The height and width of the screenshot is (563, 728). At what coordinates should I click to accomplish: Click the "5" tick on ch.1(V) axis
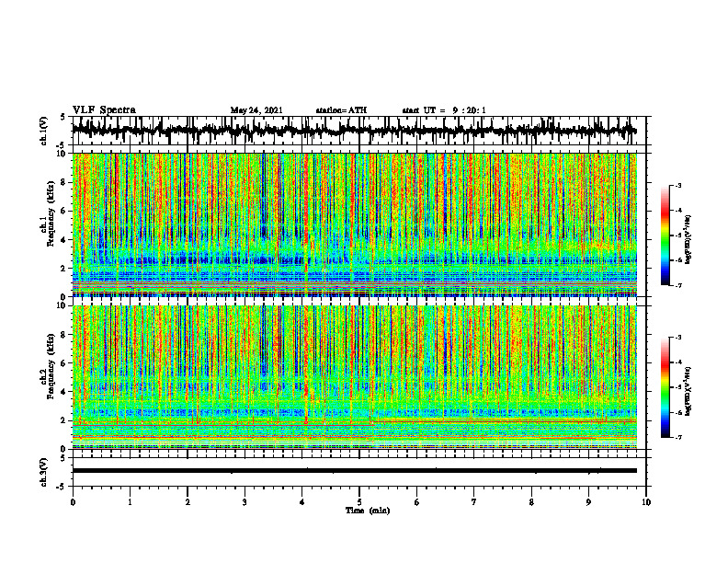(63, 118)
